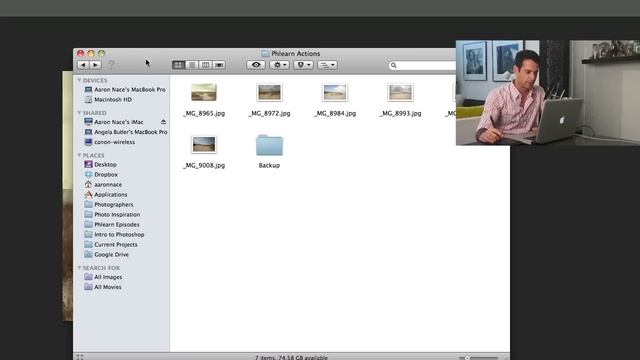
Task: Select the Backup folder icon
Action: click(x=269, y=145)
